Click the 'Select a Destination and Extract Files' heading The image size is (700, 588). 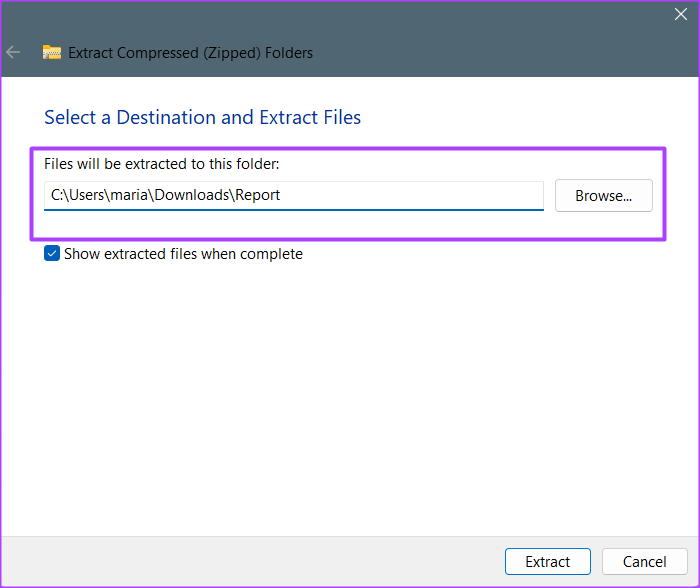coord(202,117)
